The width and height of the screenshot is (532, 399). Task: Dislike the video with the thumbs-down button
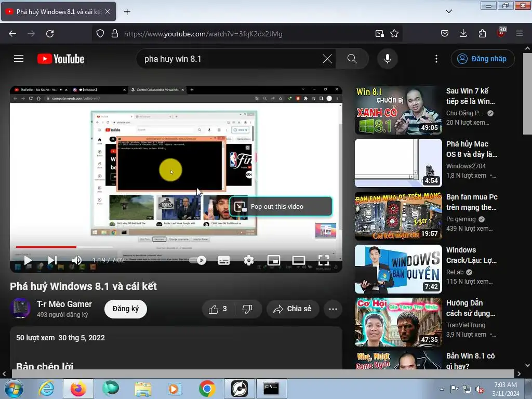pos(248,309)
